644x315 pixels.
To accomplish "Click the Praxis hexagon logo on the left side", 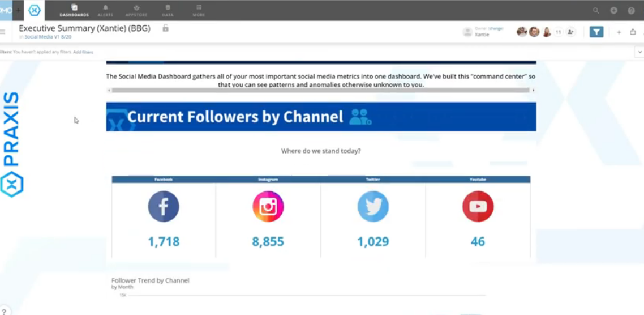I will coord(11,184).
